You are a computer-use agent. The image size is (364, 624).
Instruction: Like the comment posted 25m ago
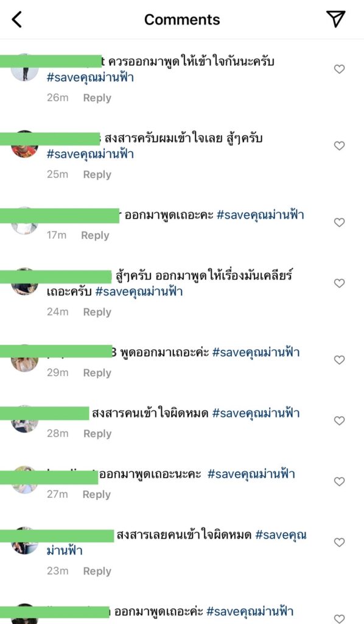pyautogui.click(x=339, y=146)
